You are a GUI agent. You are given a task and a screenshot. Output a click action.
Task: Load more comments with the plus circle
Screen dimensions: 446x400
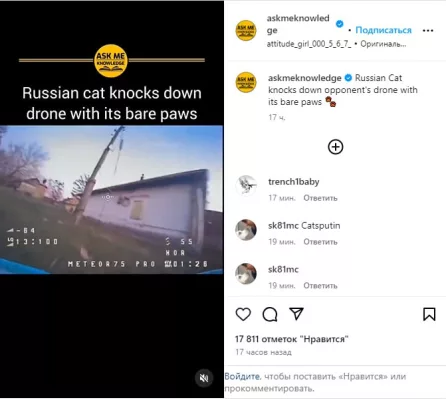point(335,147)
